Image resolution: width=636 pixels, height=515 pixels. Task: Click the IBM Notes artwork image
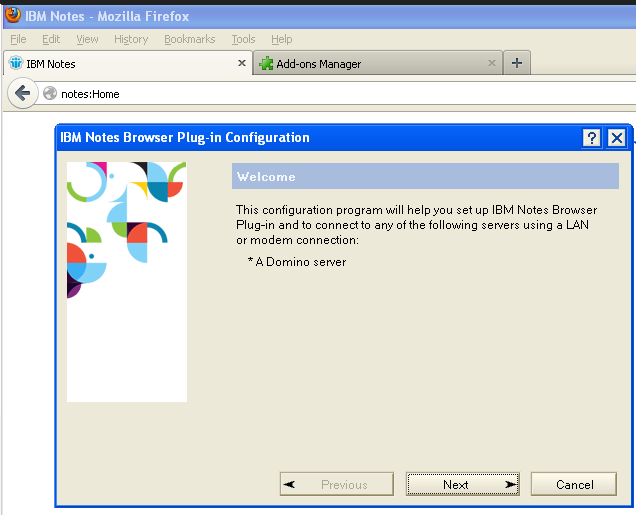click(127, 282)
